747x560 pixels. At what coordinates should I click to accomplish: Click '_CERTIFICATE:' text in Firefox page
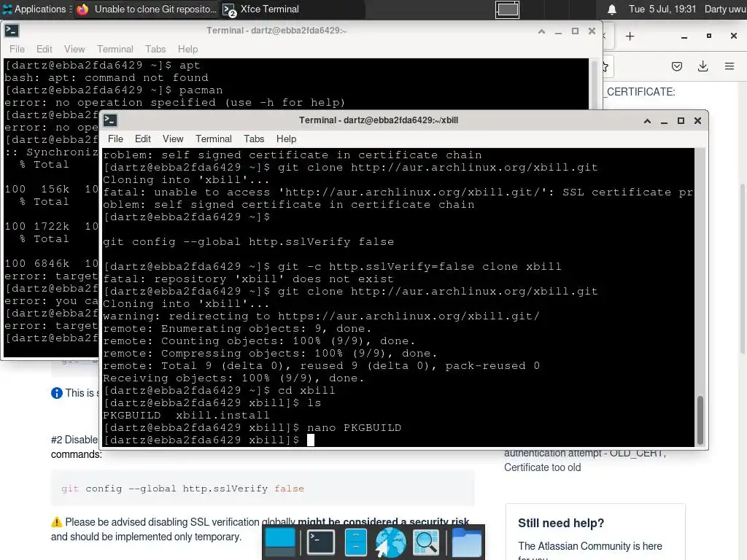pos(639,92)
